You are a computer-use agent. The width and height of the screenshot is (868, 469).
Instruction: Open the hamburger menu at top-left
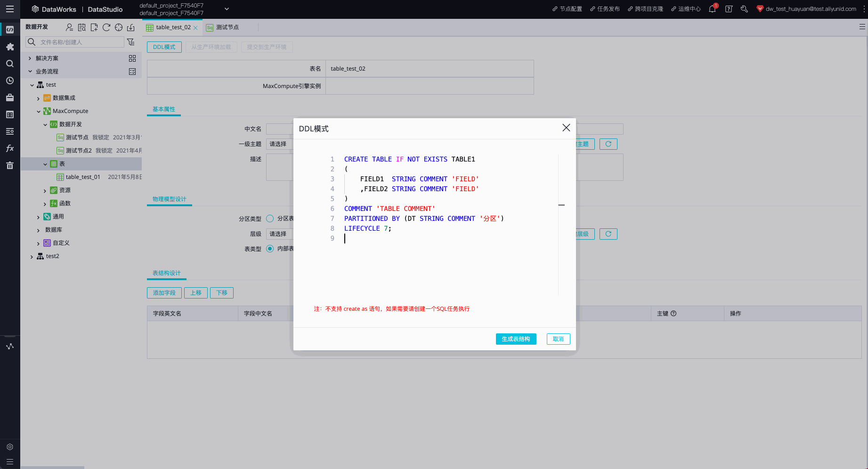[10, 9]
